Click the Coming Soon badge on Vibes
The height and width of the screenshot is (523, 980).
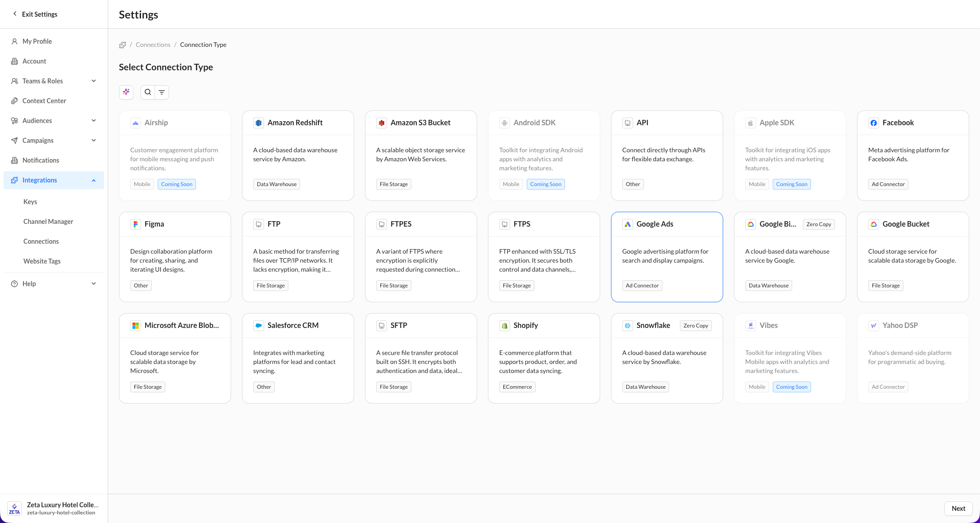[x=792, y=387]
